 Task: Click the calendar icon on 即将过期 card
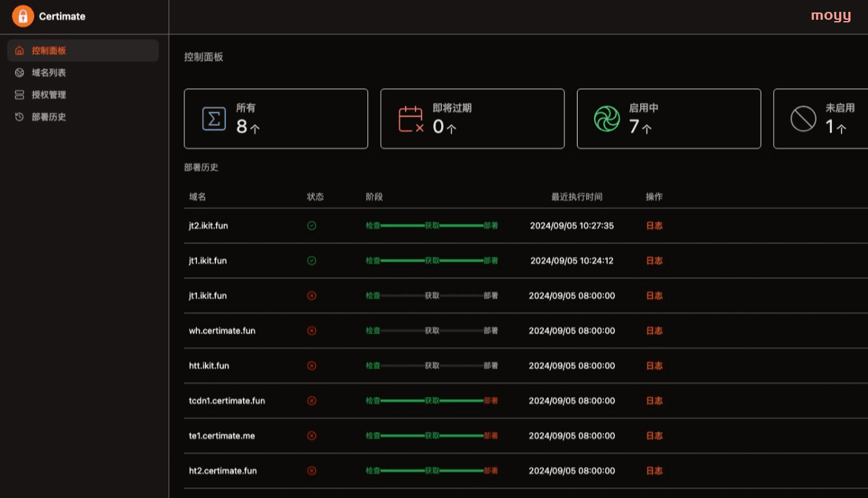point(411,119)
